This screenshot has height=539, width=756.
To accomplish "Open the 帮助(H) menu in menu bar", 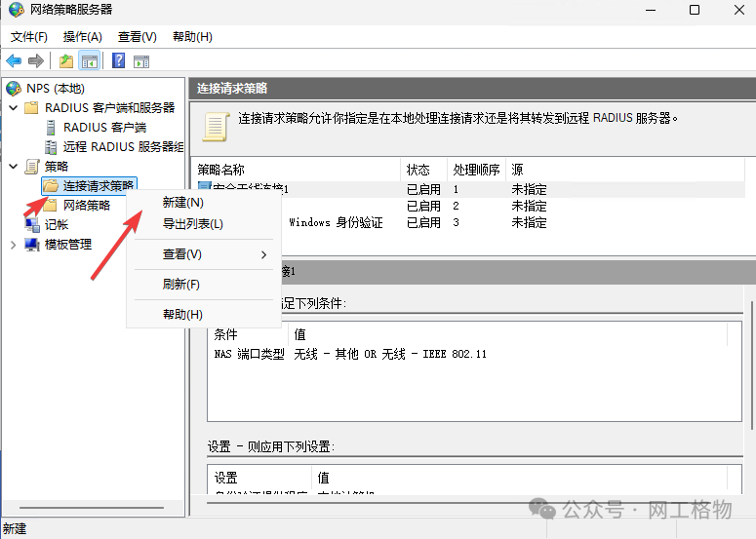I will [x=192, y=37].
